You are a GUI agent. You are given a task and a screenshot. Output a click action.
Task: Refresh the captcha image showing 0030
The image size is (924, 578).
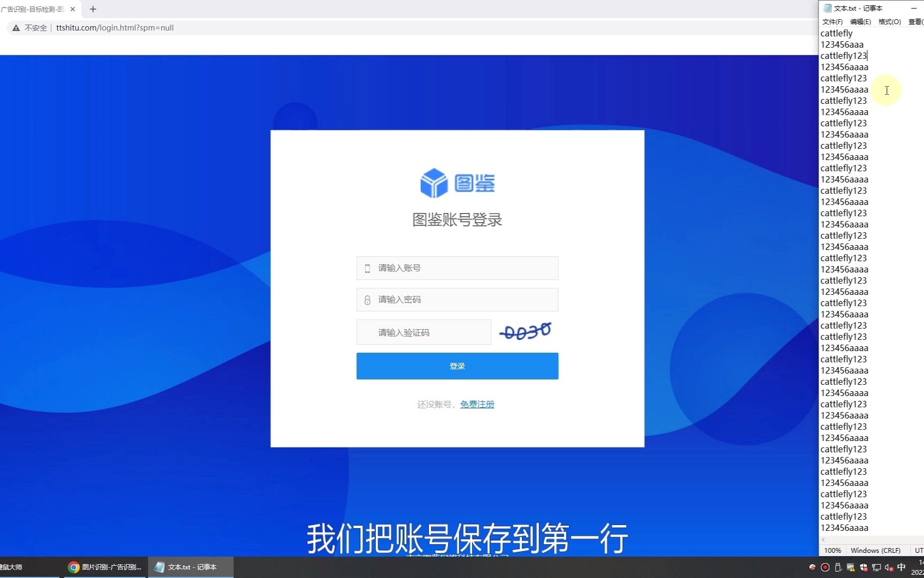(526, 332)
